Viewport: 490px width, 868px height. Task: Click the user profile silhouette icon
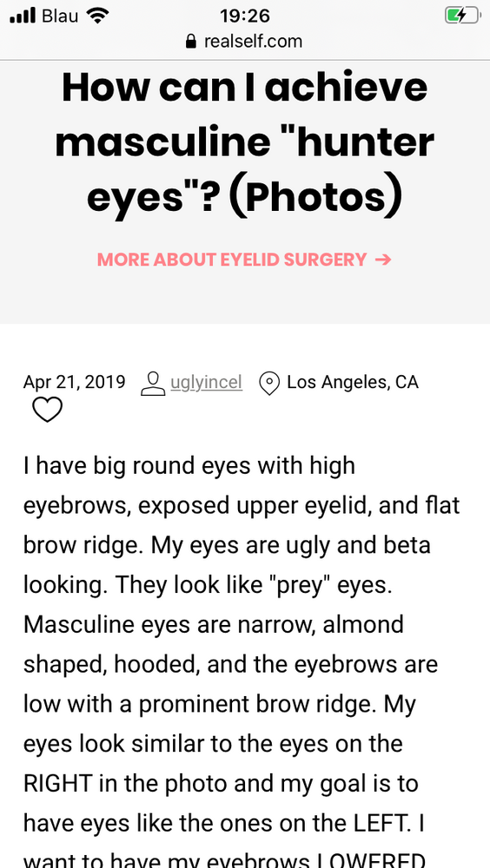coord(153,384)
